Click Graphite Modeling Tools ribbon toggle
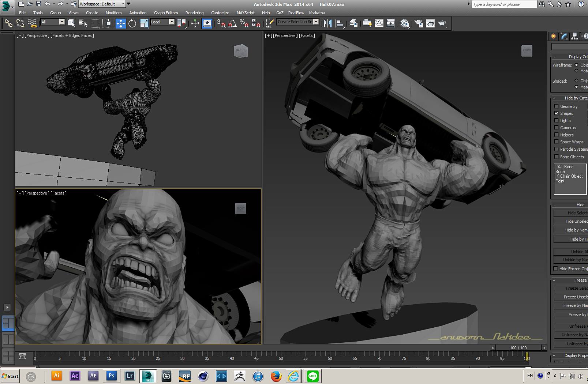The image size is (588, 384). click(x=367, y=23)
